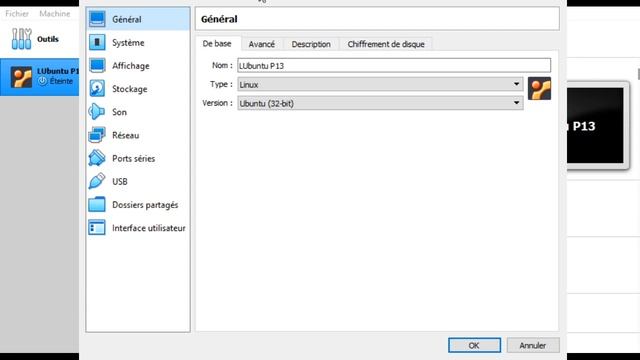Switch to the De base tab
Viewport: 640px width, 360px height.
click(217, 44)
